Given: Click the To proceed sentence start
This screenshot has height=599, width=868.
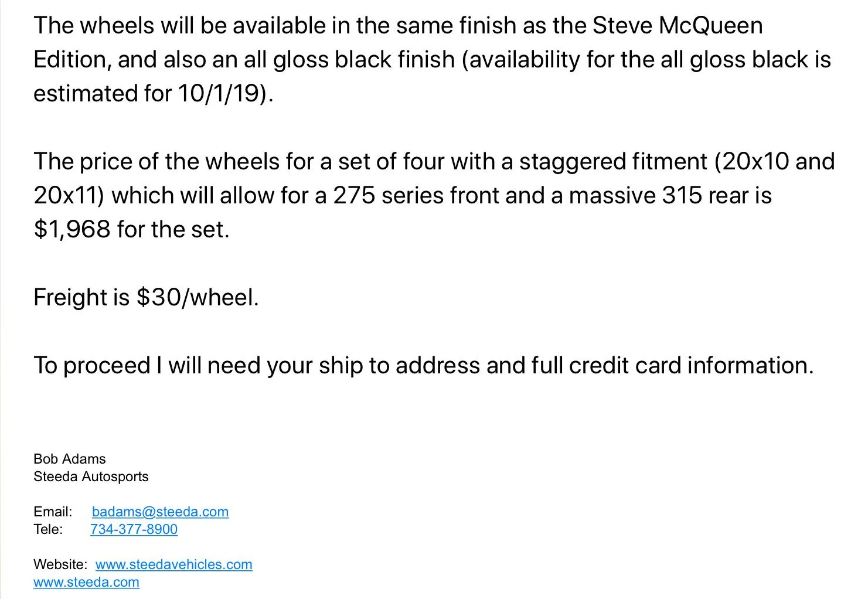Looking at the screenshot, I should pos(92,365).
